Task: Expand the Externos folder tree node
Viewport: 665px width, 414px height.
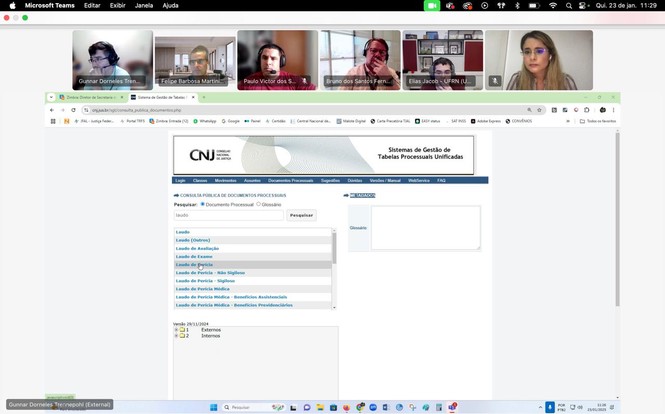Action: pyautogui.click(x=176, y=330)
